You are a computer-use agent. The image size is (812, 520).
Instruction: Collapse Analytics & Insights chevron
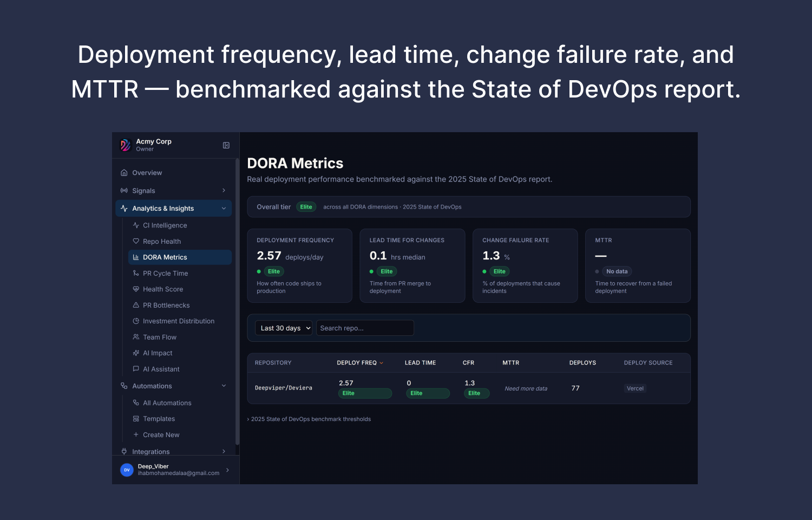224,209
